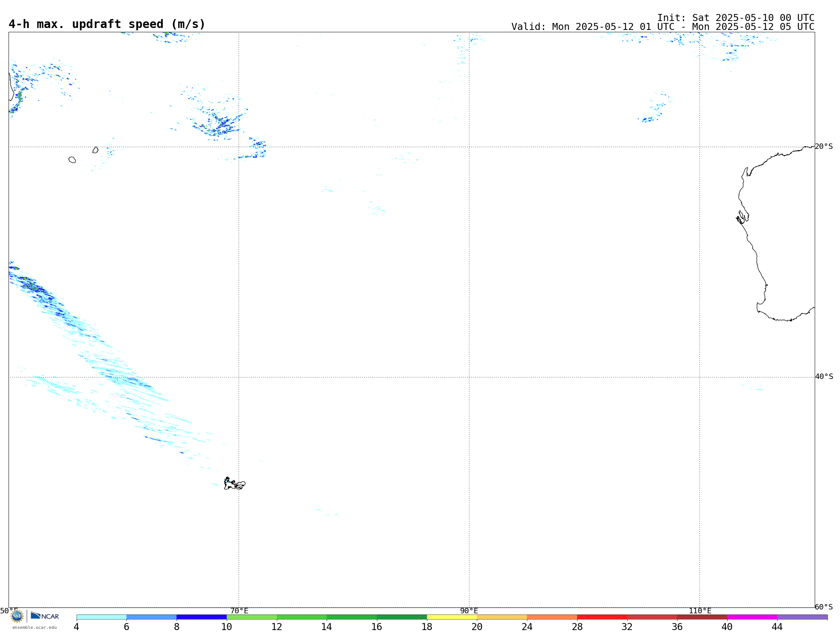Click the 90°E longitude label

(x=469, y=611)
